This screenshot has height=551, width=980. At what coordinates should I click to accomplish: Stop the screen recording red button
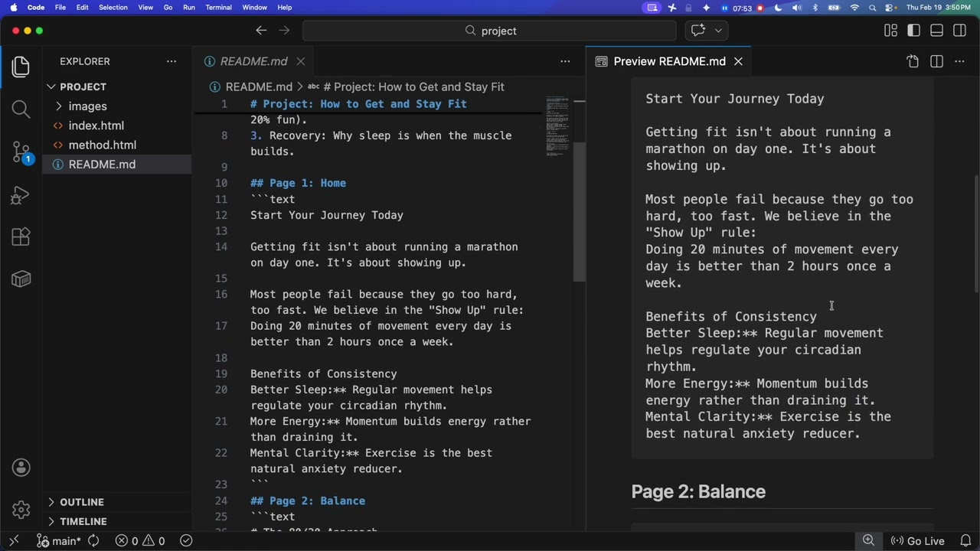pos(760,8)
